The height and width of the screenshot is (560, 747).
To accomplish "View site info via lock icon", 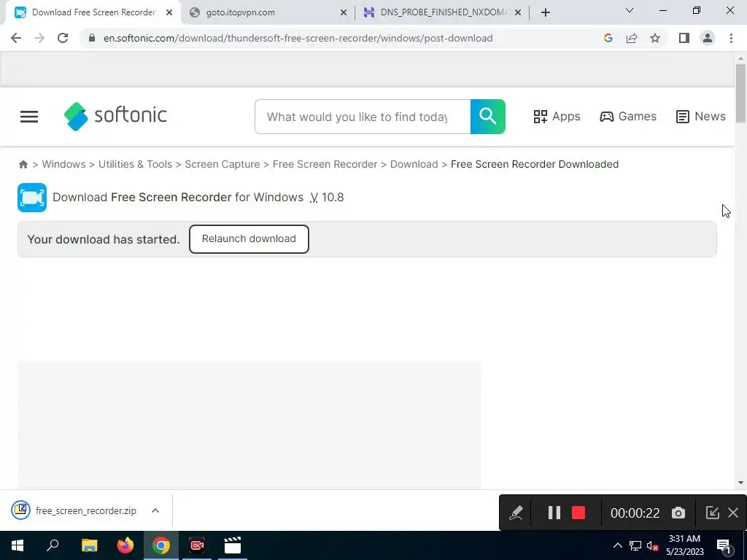I will point(92,38).
